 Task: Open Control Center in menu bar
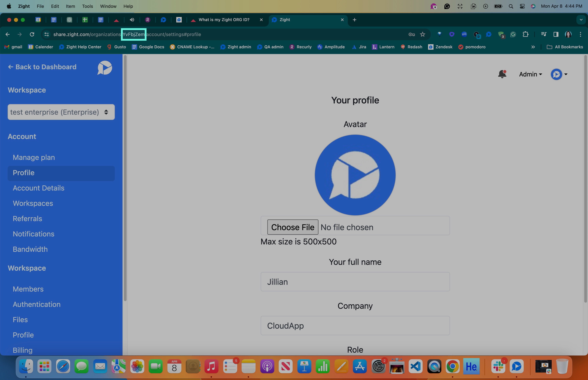point(522,6)
